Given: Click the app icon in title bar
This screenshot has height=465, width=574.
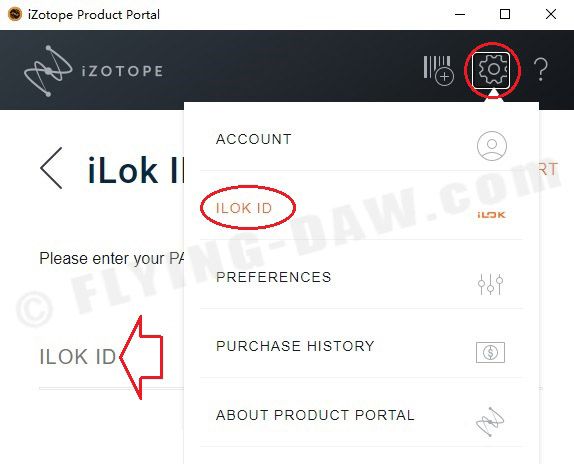Looking at the screenshot, I should (15, 15).
